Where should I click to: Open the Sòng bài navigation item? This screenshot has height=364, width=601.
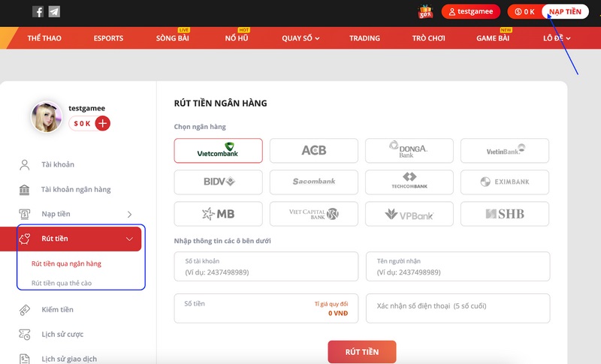(173, 38)
